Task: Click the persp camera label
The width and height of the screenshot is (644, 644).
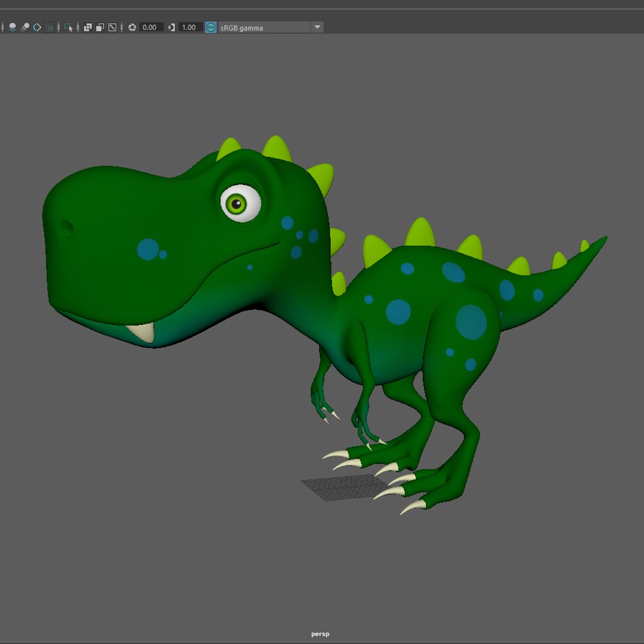Action: coord(320,634)
